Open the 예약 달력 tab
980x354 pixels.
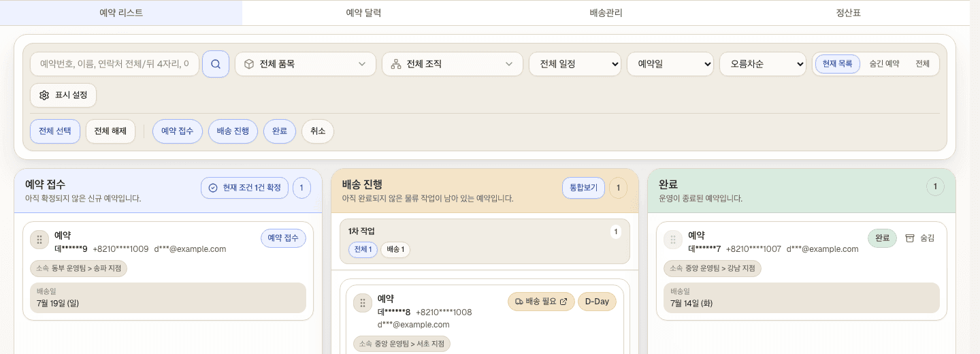[x=363, y=13]
